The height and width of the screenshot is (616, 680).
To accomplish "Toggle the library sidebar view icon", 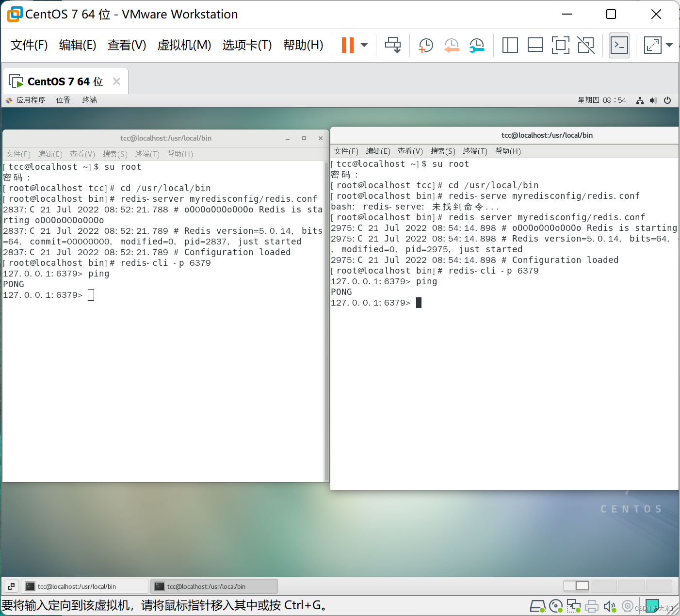I will [x=510, y=45].
